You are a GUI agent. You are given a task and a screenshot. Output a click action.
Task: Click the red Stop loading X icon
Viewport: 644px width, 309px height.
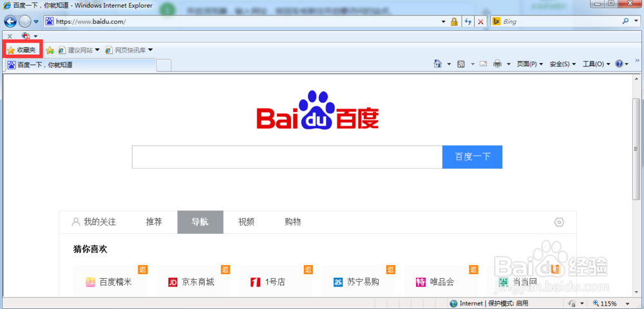point(480,22)
